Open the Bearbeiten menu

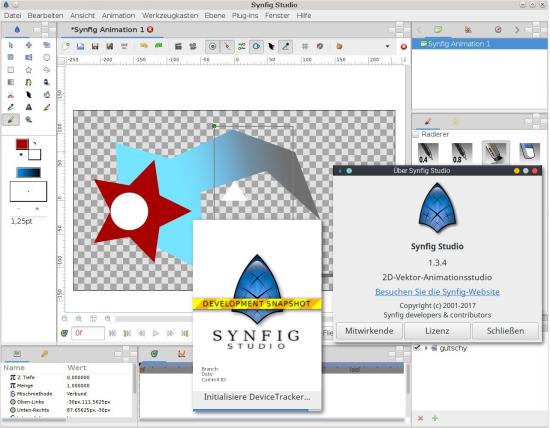pos(45,15)
